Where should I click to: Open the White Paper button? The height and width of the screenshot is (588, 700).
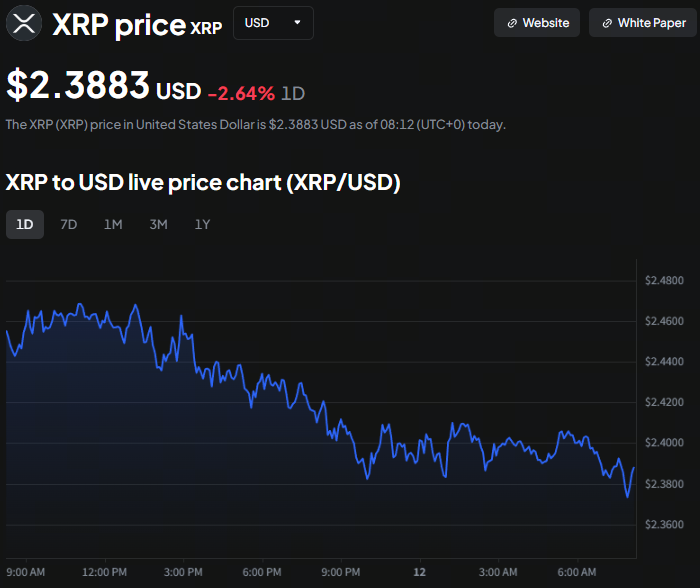[643, 23]
